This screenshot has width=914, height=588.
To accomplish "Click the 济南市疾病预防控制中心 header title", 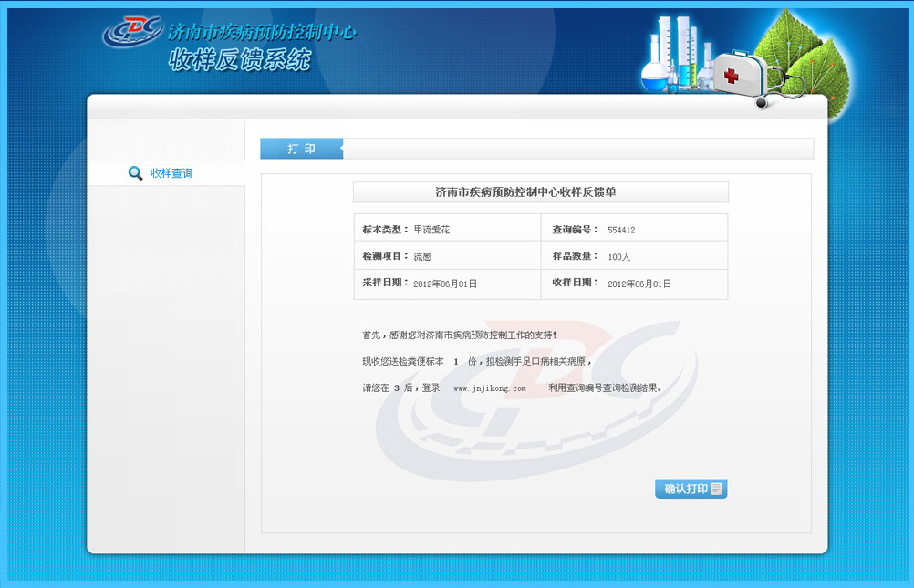I will point(262,33).
